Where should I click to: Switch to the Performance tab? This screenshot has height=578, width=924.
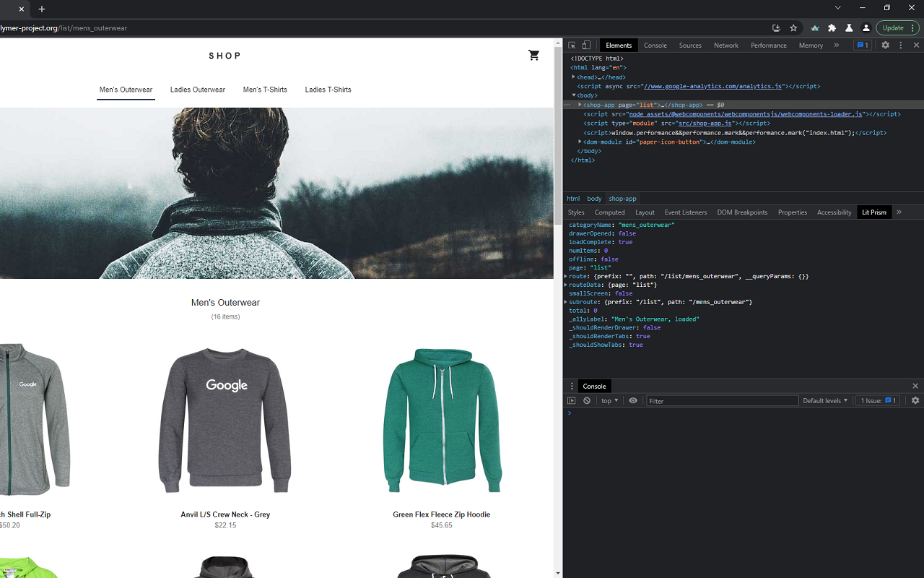(769, 46)
